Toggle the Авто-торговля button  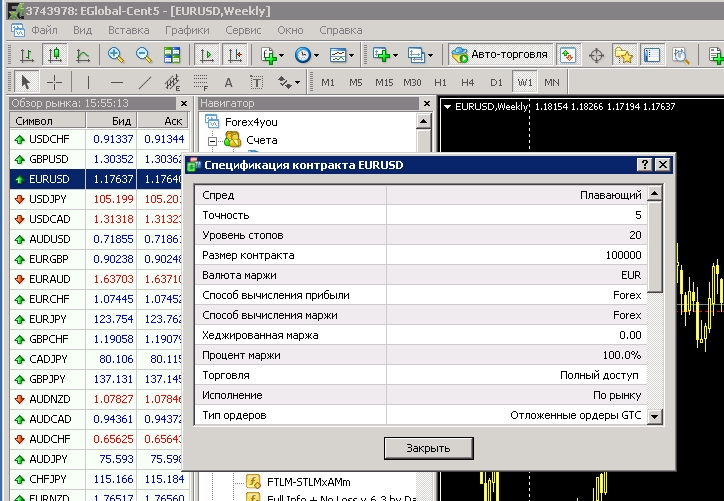[501, 55]
